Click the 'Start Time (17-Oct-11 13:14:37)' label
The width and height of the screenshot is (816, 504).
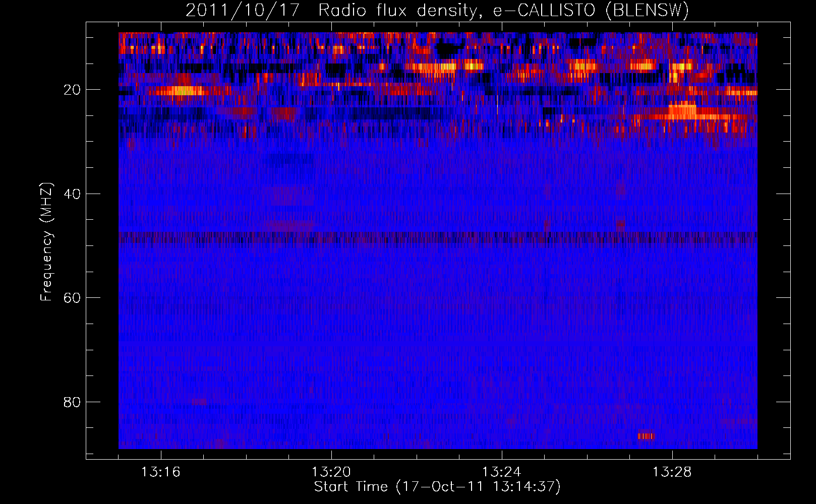tap(437, 487)
